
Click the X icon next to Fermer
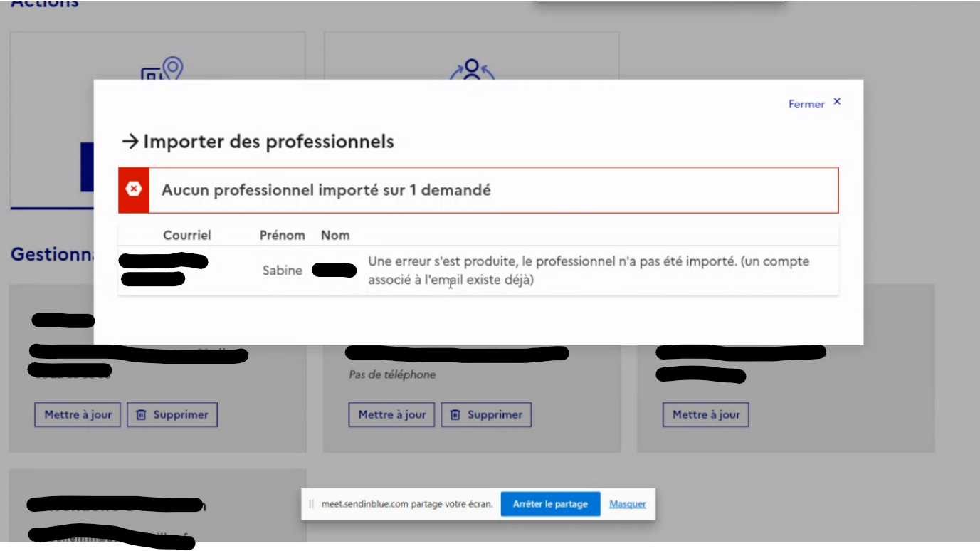(836, 101)
